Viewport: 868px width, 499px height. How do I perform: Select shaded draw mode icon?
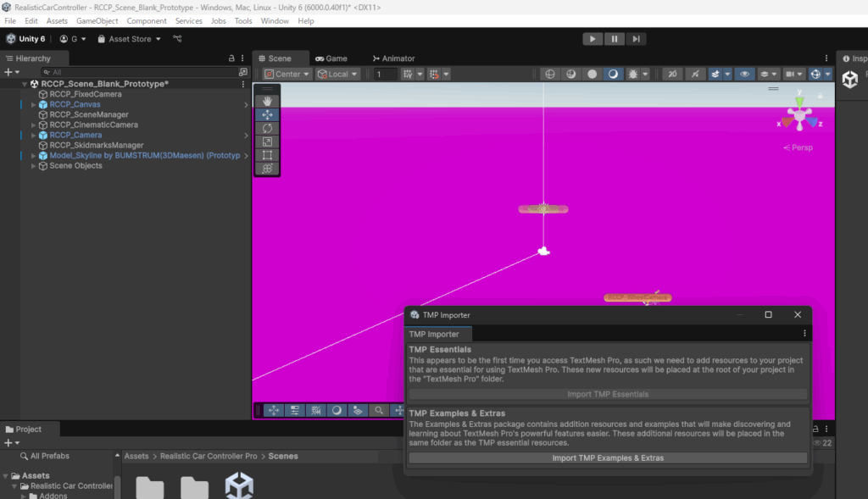coord(613,75)
